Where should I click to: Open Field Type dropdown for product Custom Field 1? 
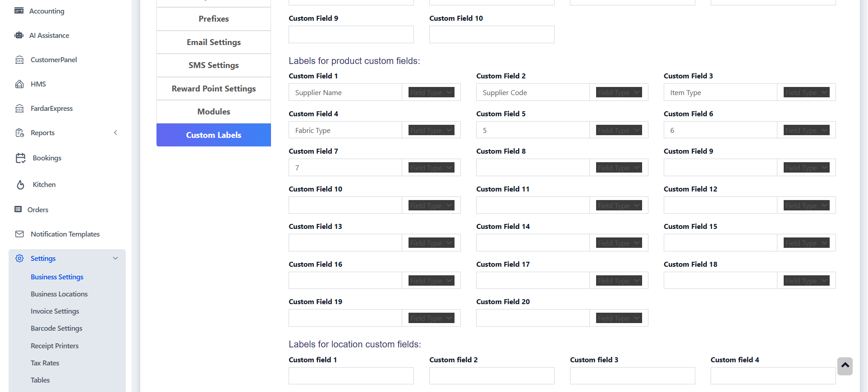point(431,92)
